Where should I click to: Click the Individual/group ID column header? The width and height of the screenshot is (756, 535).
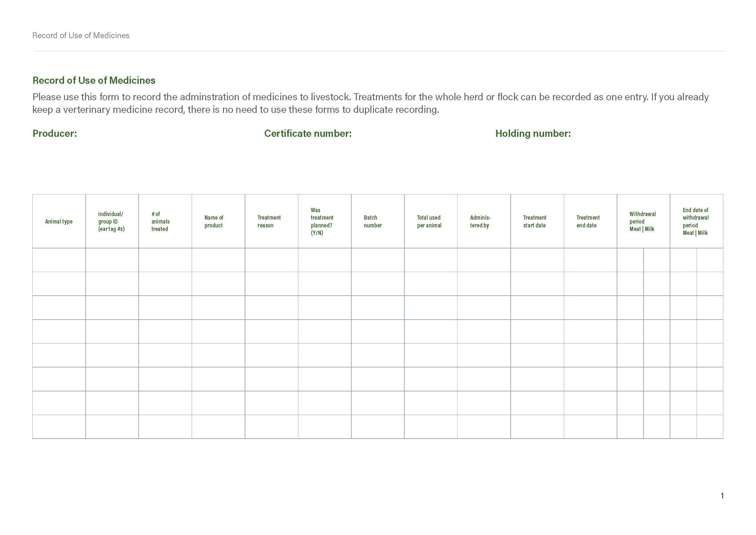tap(111, 221)
